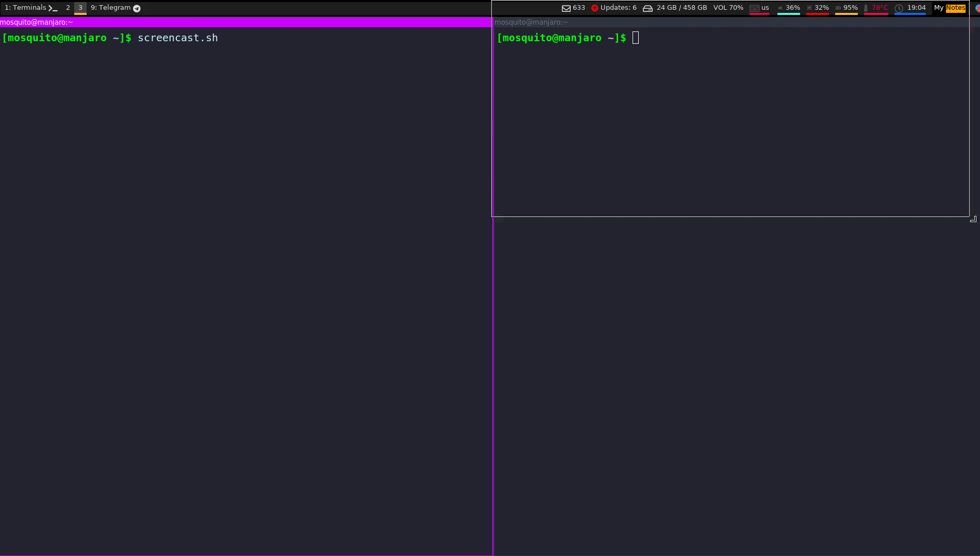Click the red Updates arrow icon
This screenshot has height=556, width=980.
[594, 8]
